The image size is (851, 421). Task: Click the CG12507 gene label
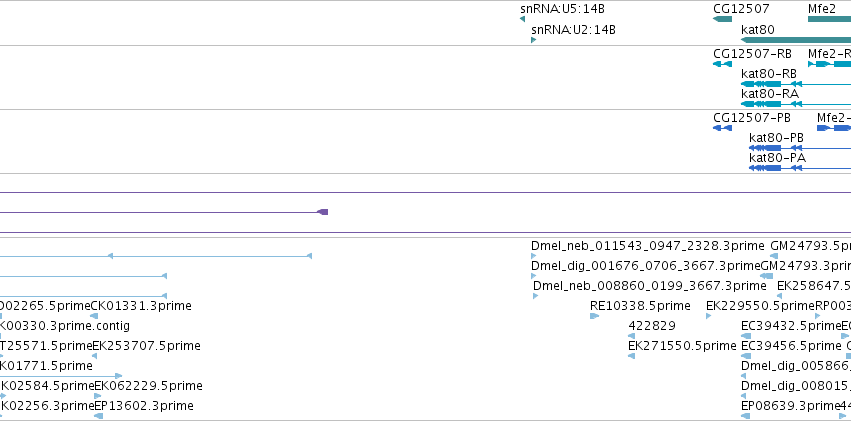(741, 9)
